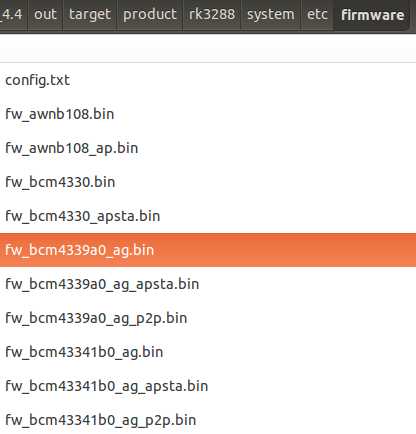
Task: Go to the out path segment
Action: [x=45, y=15]
